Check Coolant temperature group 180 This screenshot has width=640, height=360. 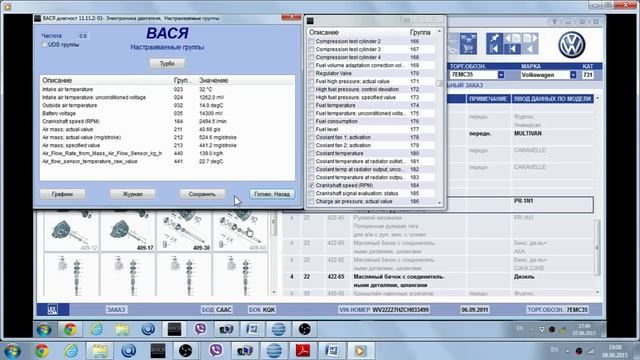[311, 153]
